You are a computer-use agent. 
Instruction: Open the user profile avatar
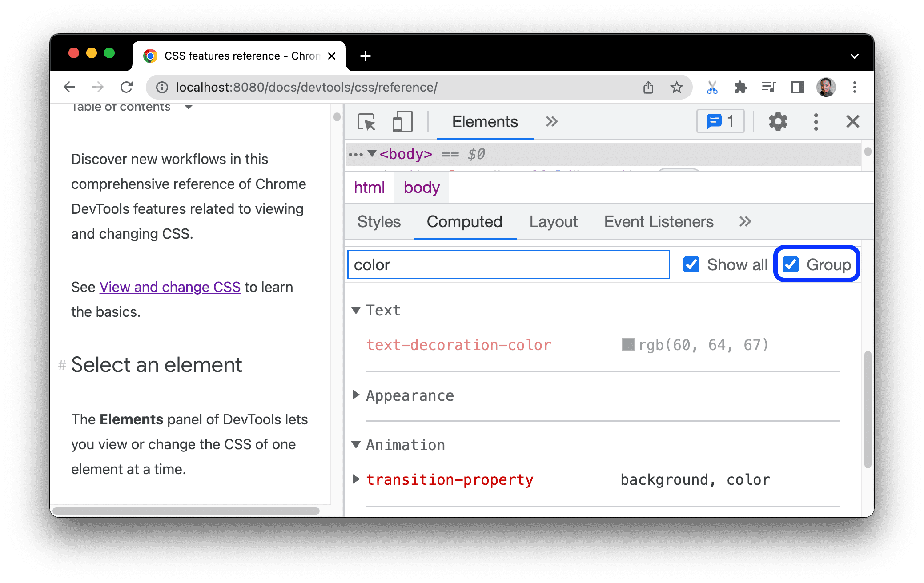click(x=826, y=87)
